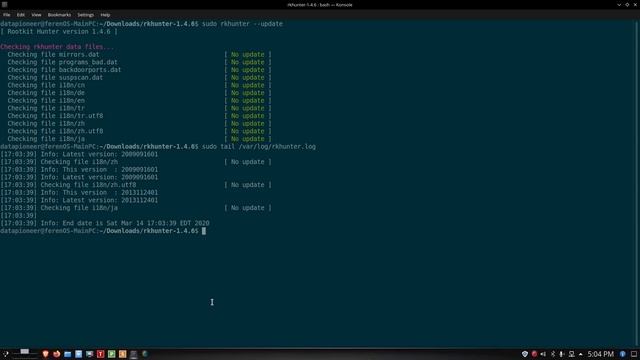
Task: Open the application launcher on the taskbar
Action: pos(5,354)
